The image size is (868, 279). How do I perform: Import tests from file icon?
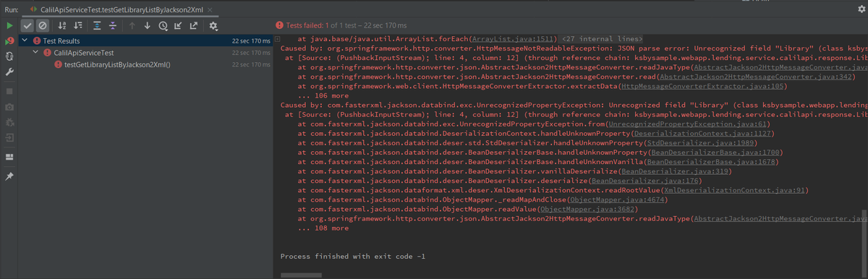178,25
